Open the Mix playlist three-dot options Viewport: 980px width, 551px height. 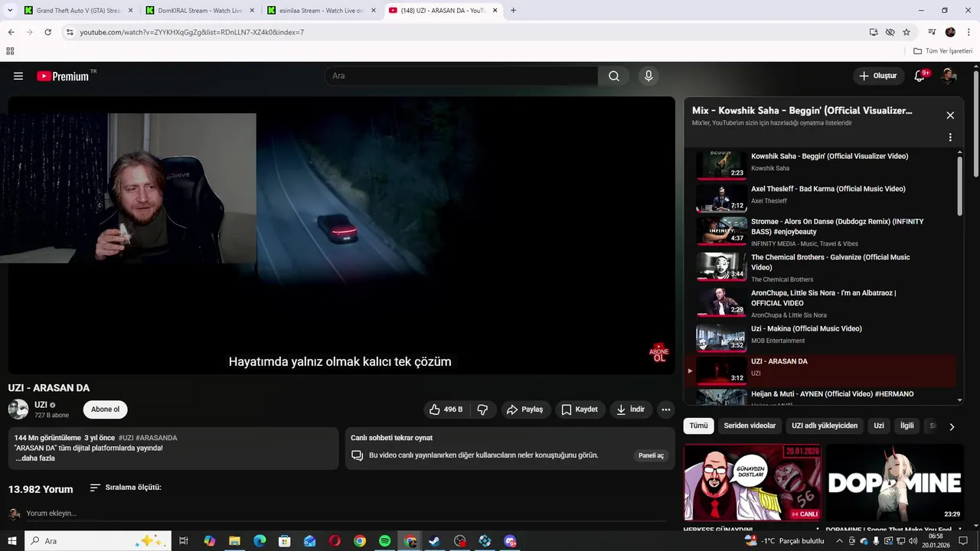[950, 138]
